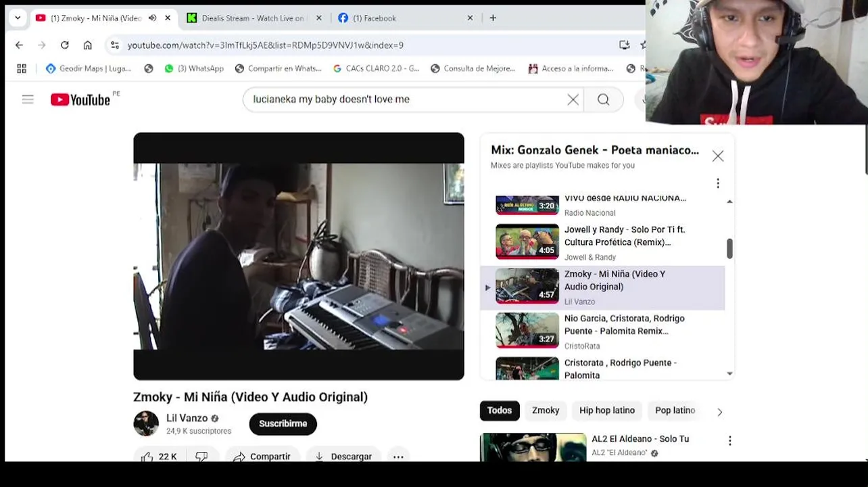Open more actions three-dot button under video

pos(398,457)
